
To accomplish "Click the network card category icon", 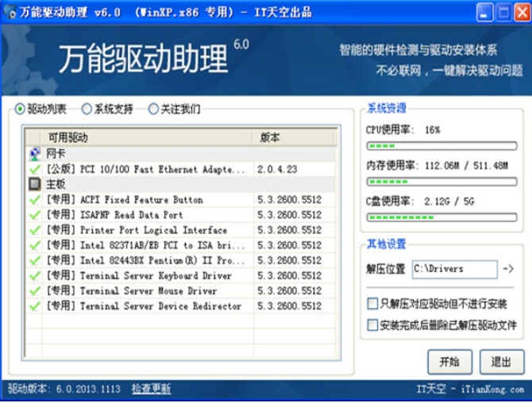I will coord(34,154).
